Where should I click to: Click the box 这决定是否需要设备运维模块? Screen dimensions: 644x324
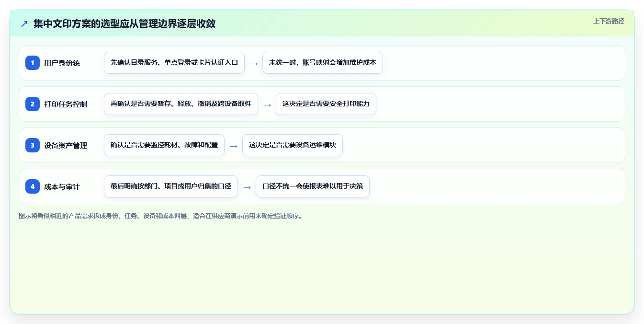pos(293,145)
